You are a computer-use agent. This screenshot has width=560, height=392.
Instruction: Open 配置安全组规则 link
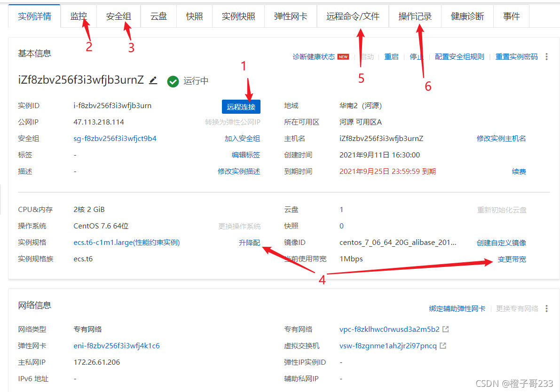point(459,57)
